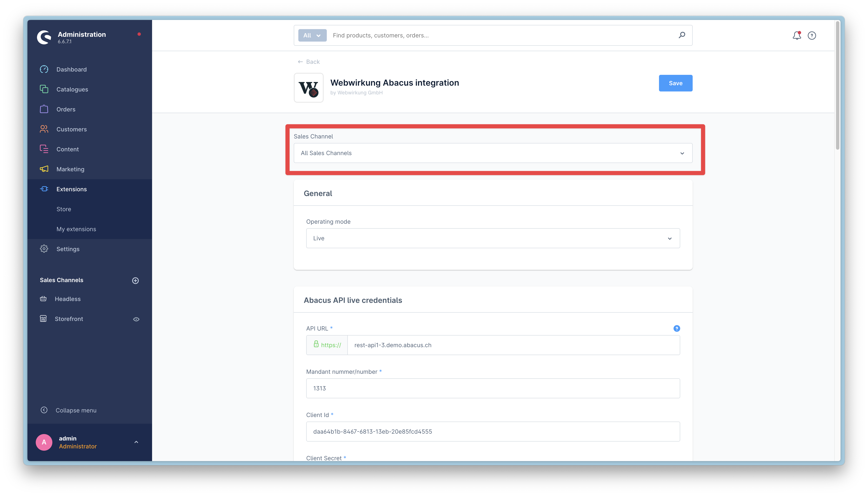Click the search magnifier icon
The height and width of the screenshot is (496, 868).
pyautogui.click(x=682, y=35)
